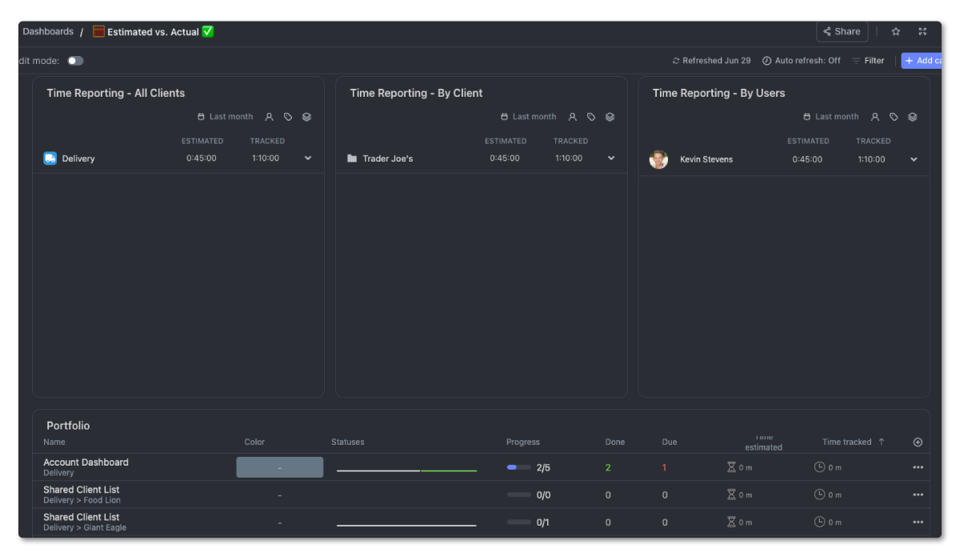
Task: Click the time tracked clock icon on Shared Client List
Action: [819, 494]
